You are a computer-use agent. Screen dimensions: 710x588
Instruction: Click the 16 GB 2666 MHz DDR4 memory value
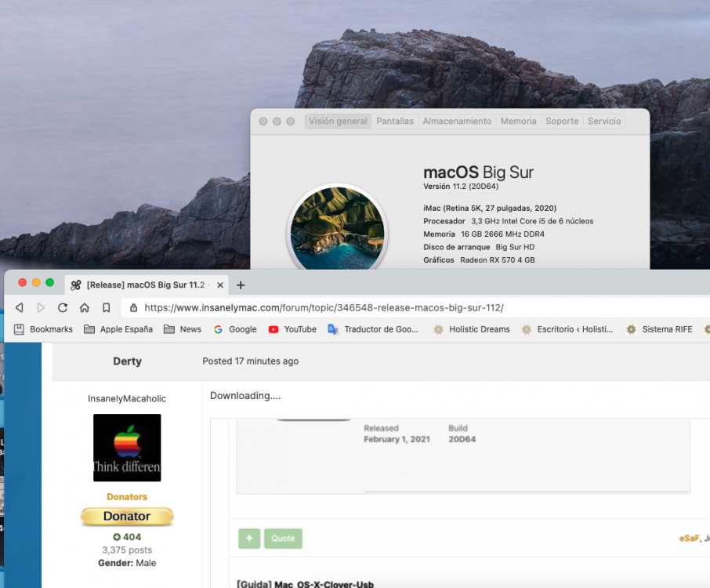coord(502,234)
